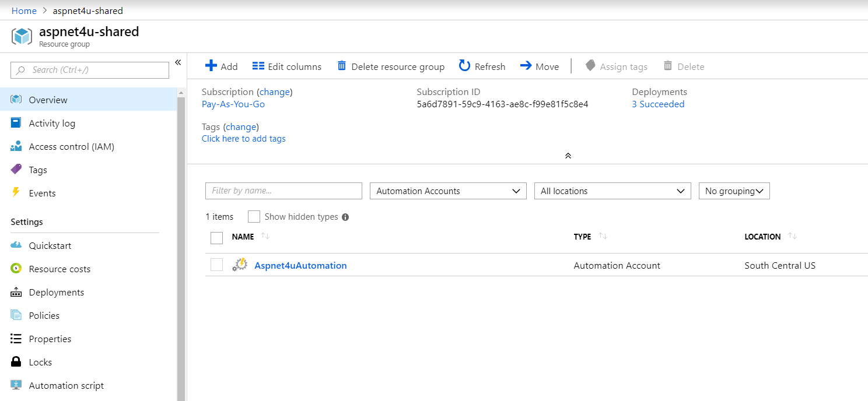Image resolution: width=868 pixels, height=401 pixels.
Task: Click the Events lightning bolt icon
Action: [x=16, y=193]
